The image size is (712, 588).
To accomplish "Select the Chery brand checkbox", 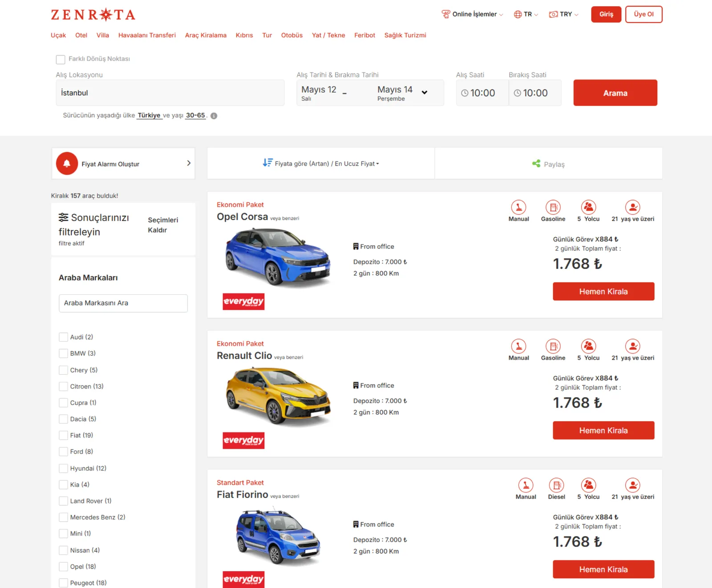I will click(x=64, y=370).
